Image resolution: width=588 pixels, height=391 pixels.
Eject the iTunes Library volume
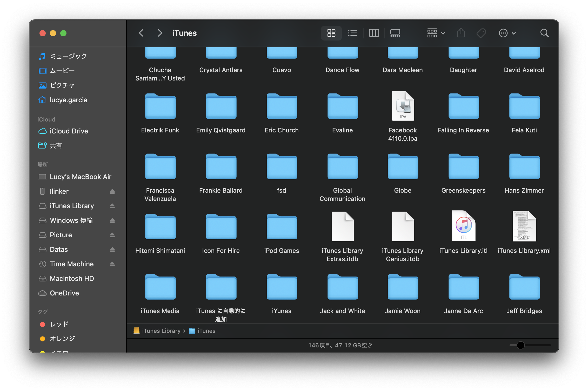112,206
